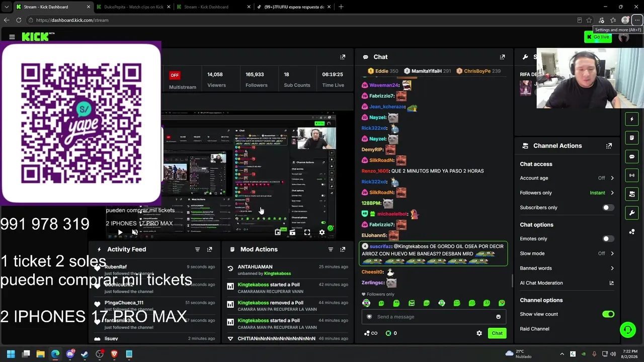This screenshot has width=644, height=362.
Task: Click the Kick logo in header
Action: (x=38, y=36)
